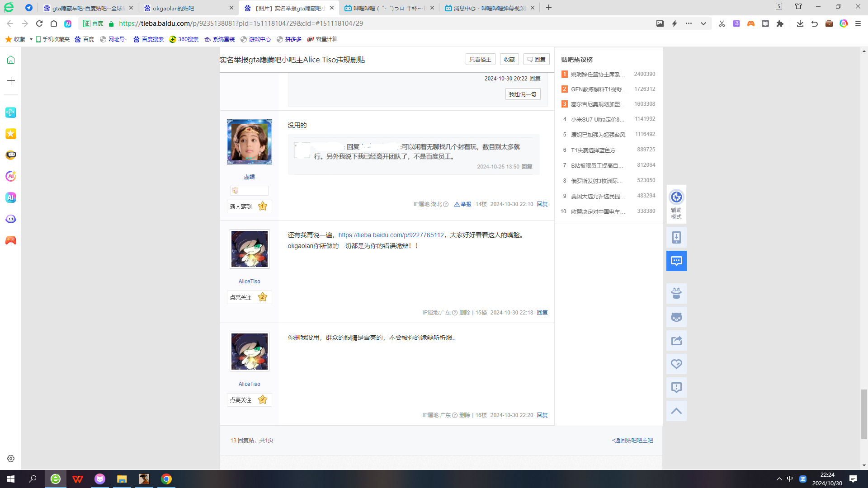Open the browser sidebar home icon

coord(11,60)
